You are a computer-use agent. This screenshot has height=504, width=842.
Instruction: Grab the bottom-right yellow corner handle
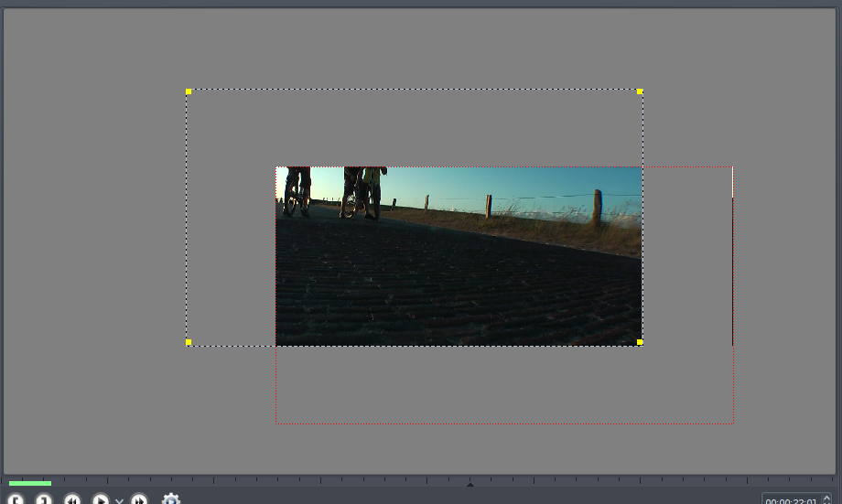click(640, 342)
